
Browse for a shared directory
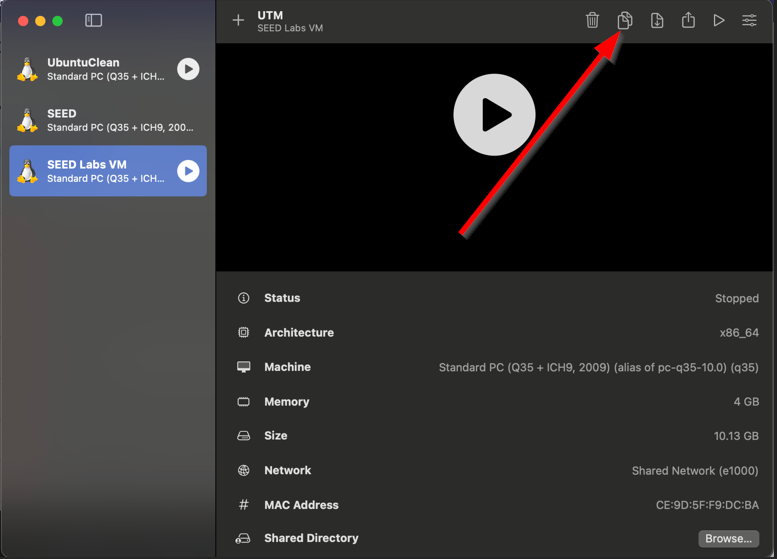[728, 539]
